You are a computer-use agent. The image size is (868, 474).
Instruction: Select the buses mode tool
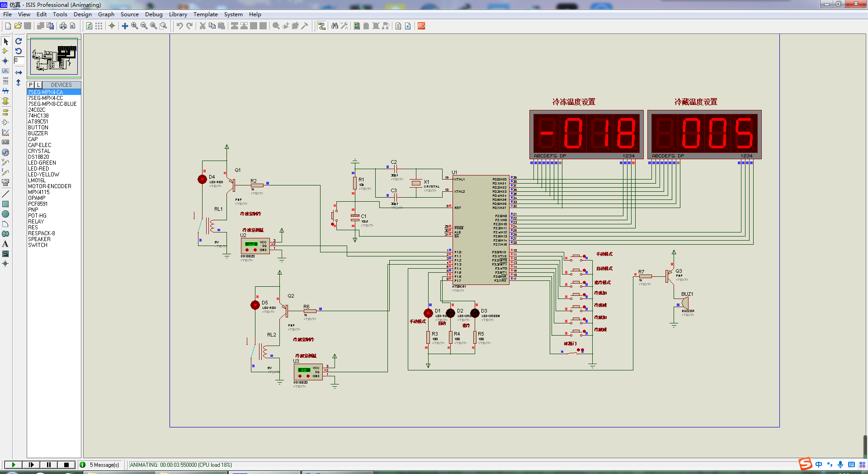click(5, 91)
